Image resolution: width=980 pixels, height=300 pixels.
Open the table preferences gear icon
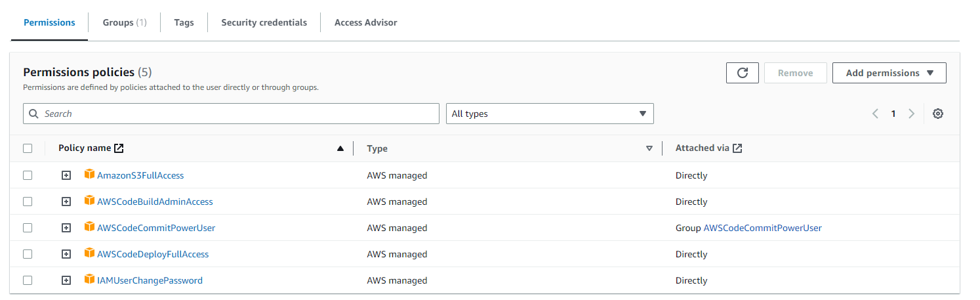pos(938,114)
